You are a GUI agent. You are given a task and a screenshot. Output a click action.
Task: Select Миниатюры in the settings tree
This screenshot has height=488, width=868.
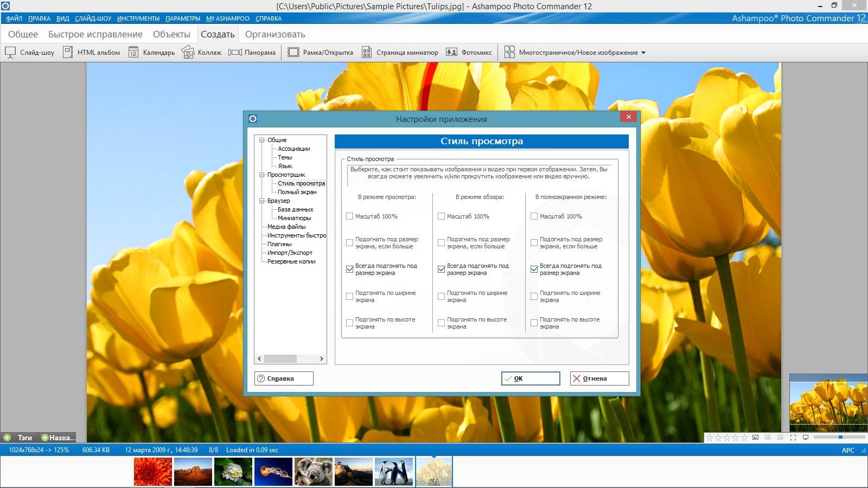click(x=295, y=218)
